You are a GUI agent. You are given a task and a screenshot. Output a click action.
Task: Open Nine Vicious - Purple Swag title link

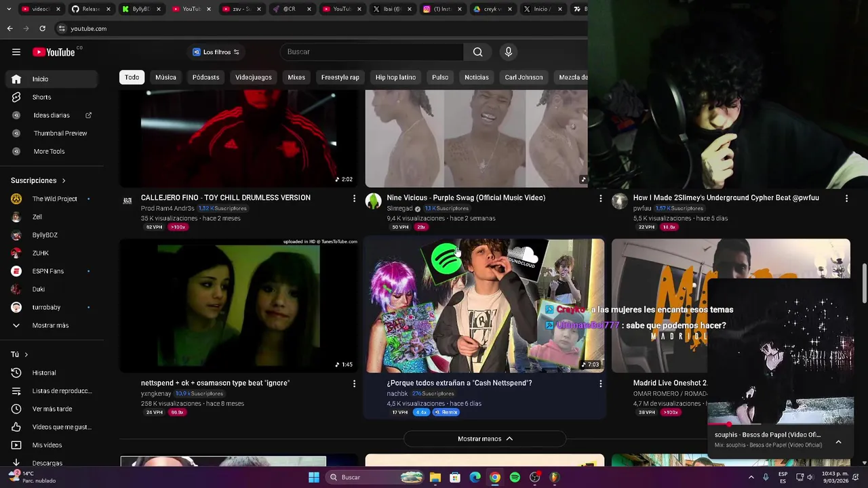tap(466, 198)
